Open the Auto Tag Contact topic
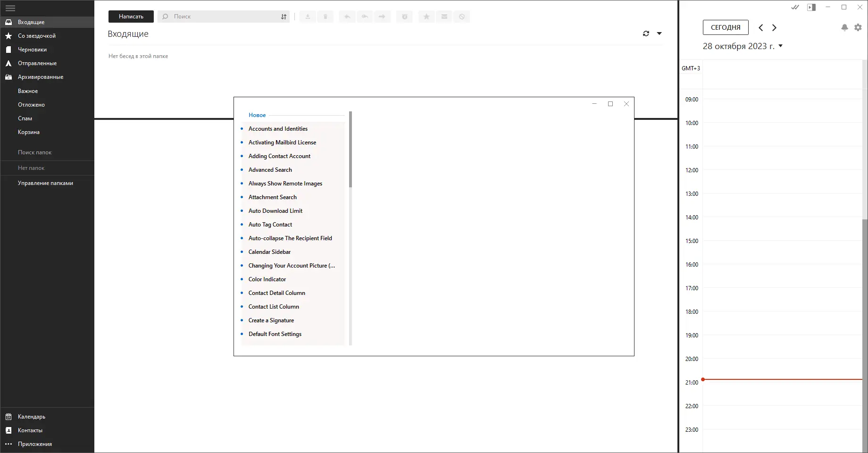This screenshot has height=453, width=868. pos(292,225)
